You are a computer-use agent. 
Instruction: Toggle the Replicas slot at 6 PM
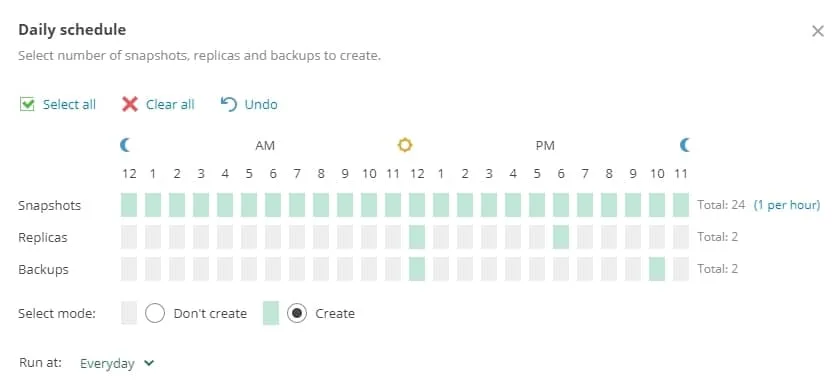pyautogui.click(x=561, y=237)
